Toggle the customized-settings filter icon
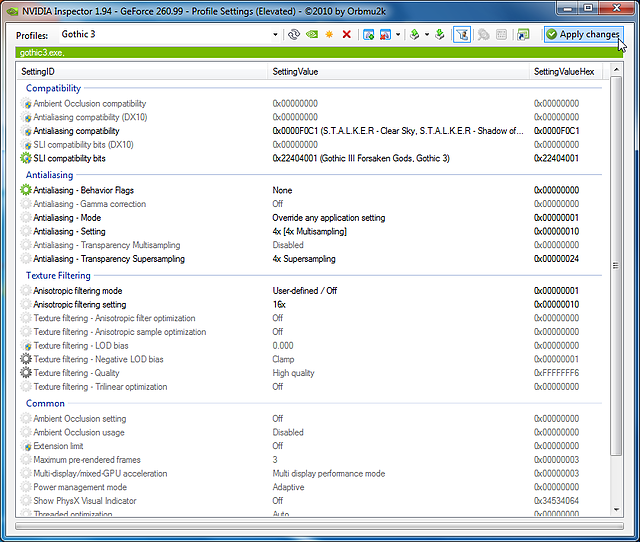This screenshot has height=542, width=640. tap(462, 35)
